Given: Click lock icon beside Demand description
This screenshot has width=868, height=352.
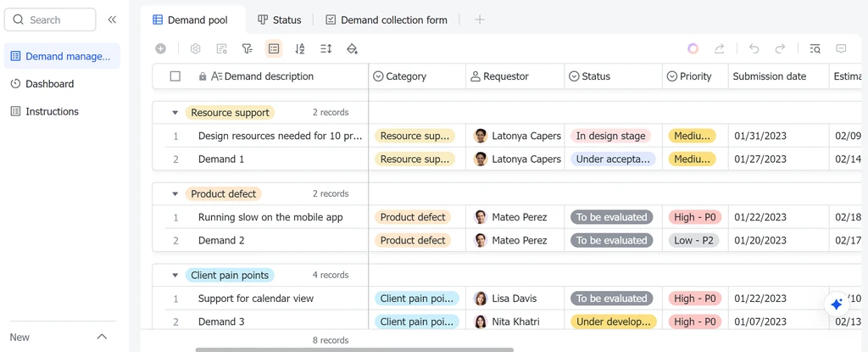Looking at the screenshot, I should [x=203, y=76].
